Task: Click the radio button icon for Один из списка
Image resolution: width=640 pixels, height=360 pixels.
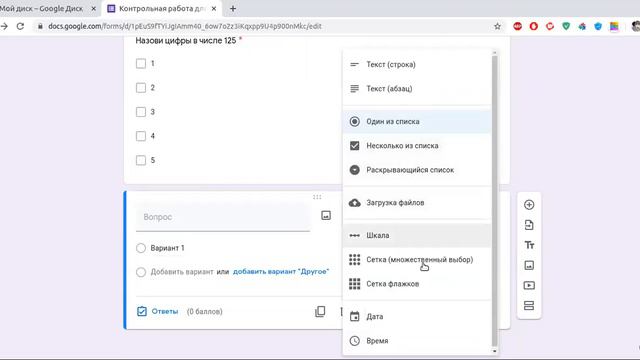Action: pos(354,122)
